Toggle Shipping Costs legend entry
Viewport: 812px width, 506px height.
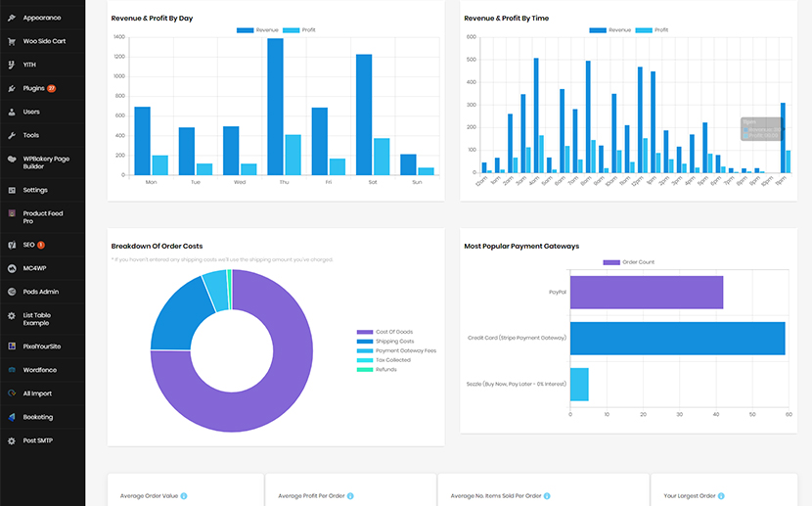[x=385, y=342]
